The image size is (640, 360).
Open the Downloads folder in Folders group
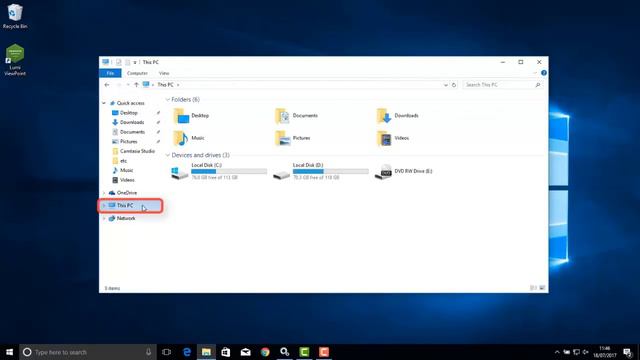click(x=398, y=116)
